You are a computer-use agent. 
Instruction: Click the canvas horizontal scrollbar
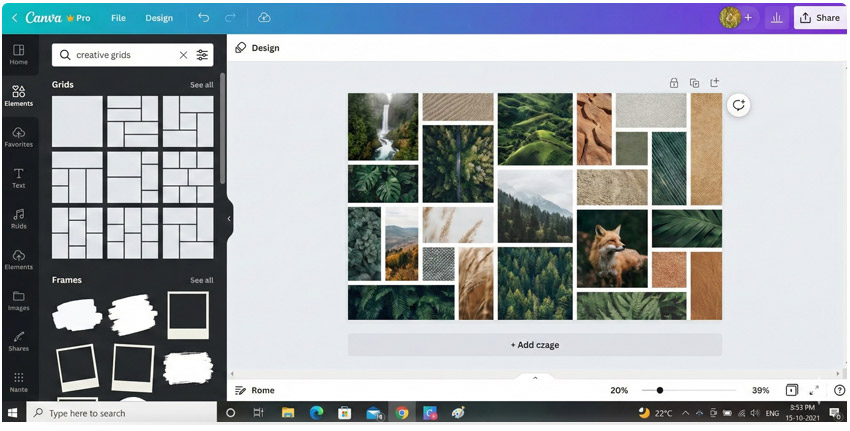click(537, 374)
